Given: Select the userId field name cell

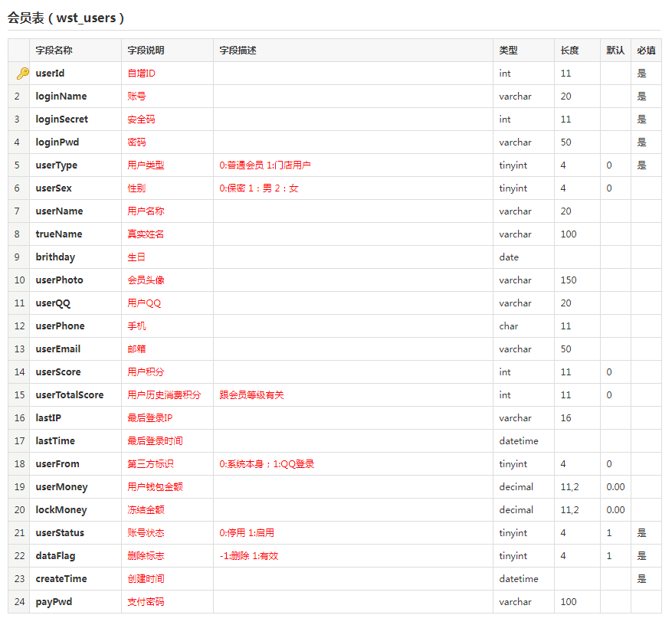Looking at the screenshot, I should [51, 74].
